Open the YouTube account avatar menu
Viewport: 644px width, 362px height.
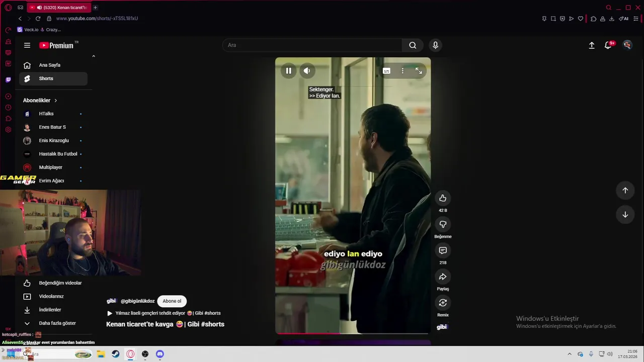point(627,45)
